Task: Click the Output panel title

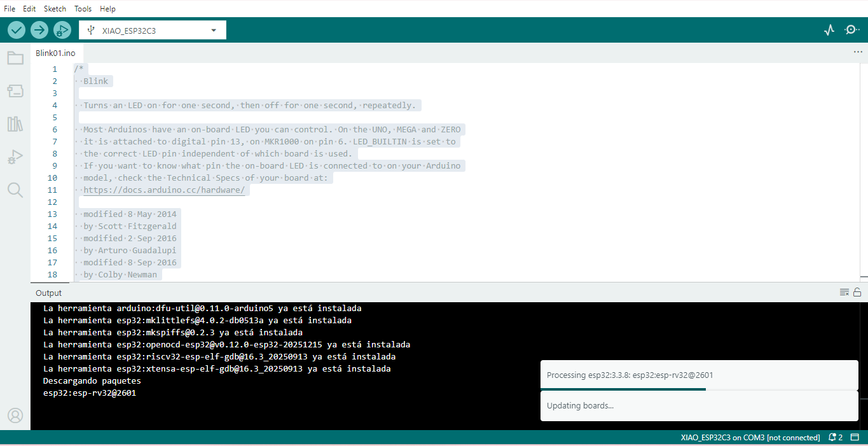Action: coord(48,293)
